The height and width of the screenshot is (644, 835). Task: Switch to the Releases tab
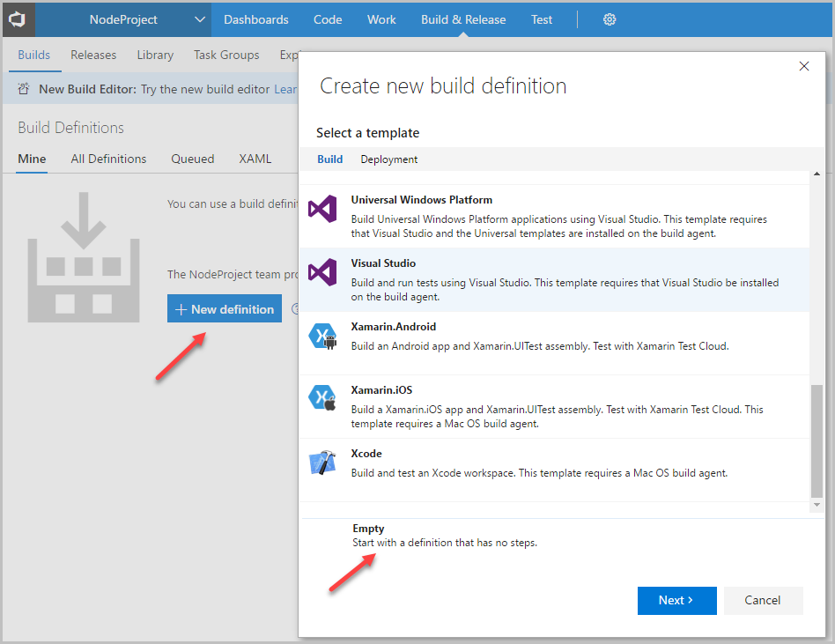pyautogui.click(x=93, y=55)
